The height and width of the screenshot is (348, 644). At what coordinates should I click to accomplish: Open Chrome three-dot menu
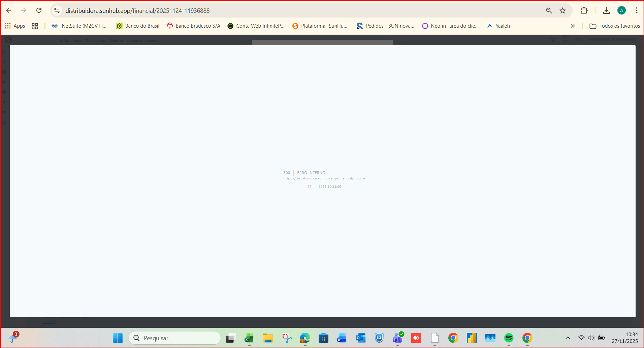pyautogui.click(x=637, y=10)
